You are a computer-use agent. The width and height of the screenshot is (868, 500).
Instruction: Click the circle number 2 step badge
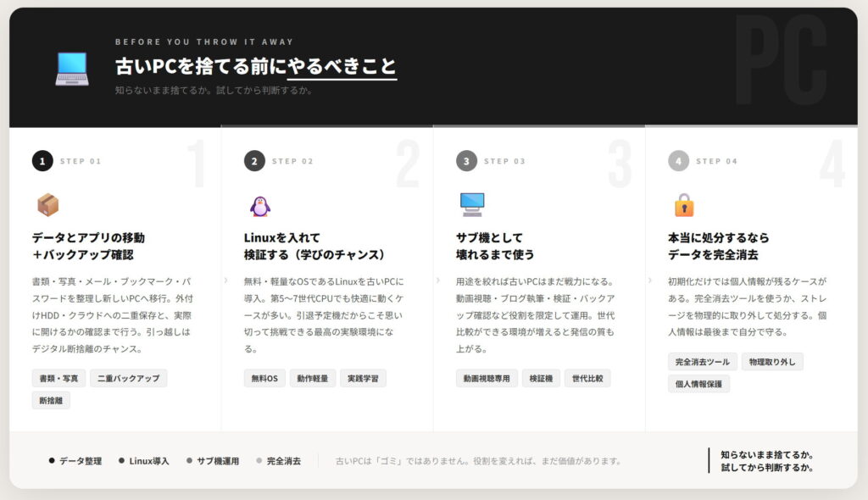point(254,161)
